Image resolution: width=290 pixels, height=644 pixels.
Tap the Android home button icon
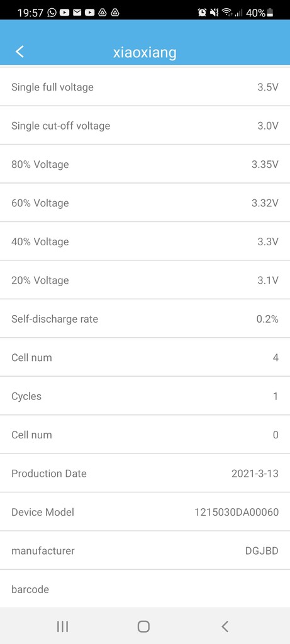tap(143, 626)
